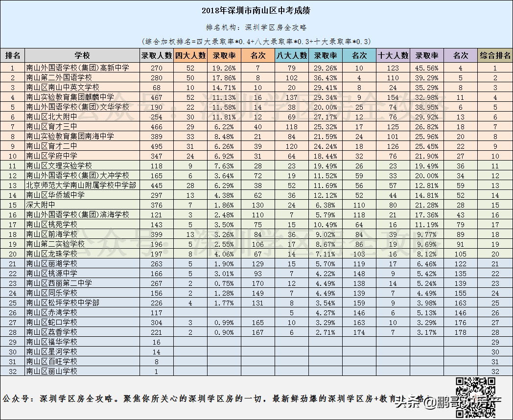Viewport: 513px width, 420px height.
Task: Click 录取人数 value 445
Action: tap(156, 186)
